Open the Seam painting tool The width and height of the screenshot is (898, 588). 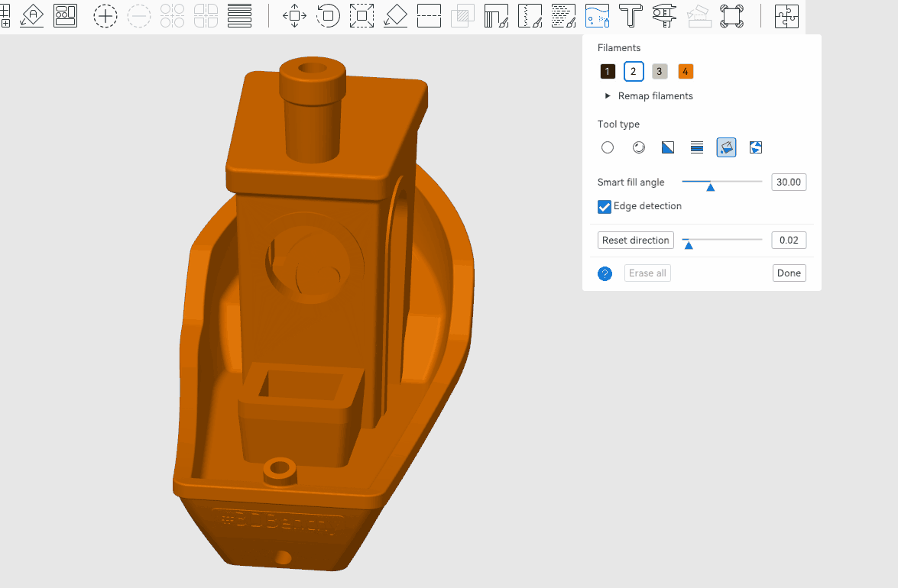click(530, 15)
